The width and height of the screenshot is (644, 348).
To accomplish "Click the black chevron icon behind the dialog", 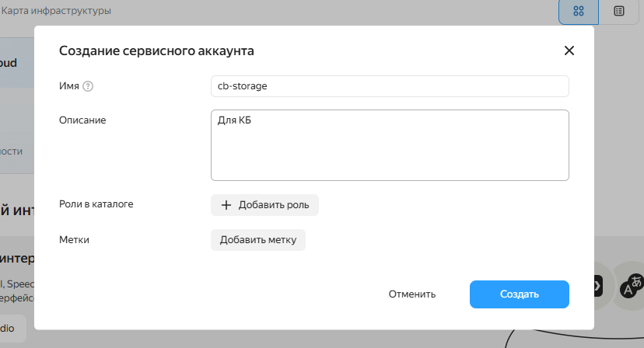I will click(598, 286).
